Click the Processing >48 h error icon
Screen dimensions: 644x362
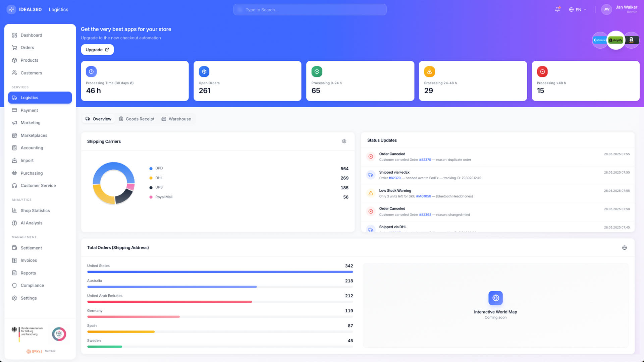[x=542, y=72]
